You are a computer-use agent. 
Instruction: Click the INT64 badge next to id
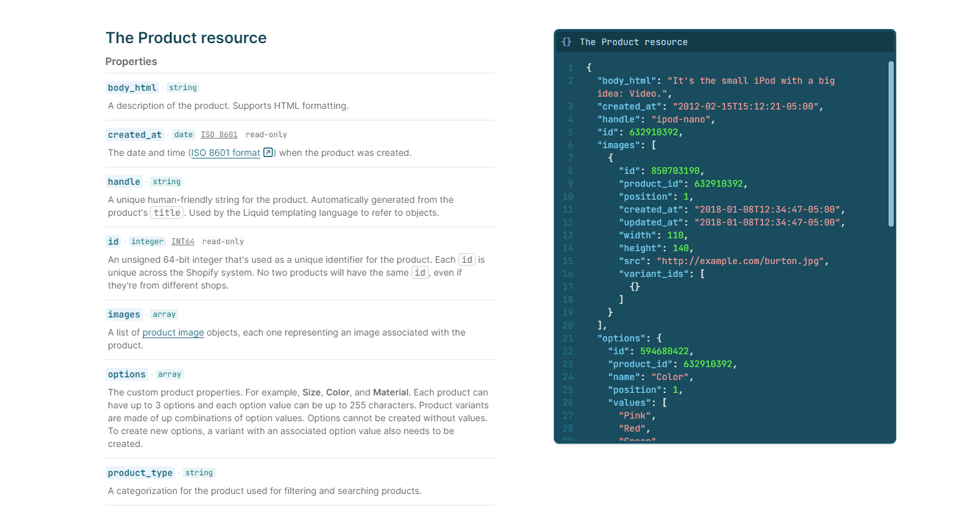[x=183, y=242]
